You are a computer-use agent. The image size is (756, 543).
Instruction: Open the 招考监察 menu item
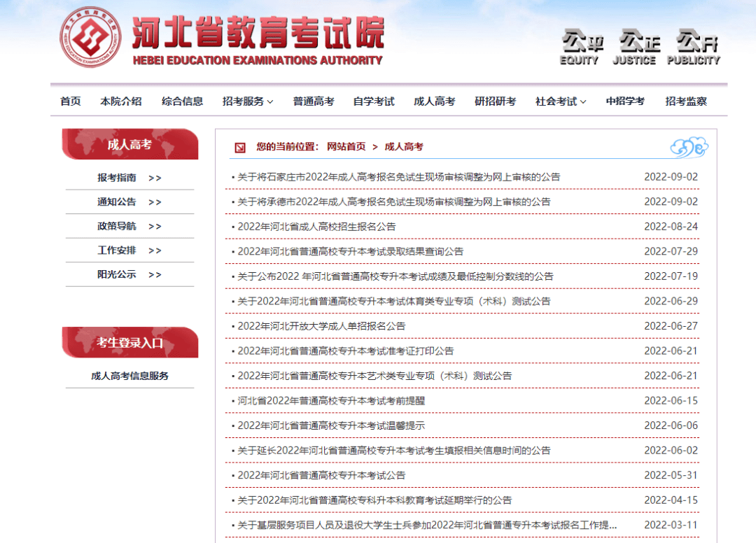(x=686, y=101)
